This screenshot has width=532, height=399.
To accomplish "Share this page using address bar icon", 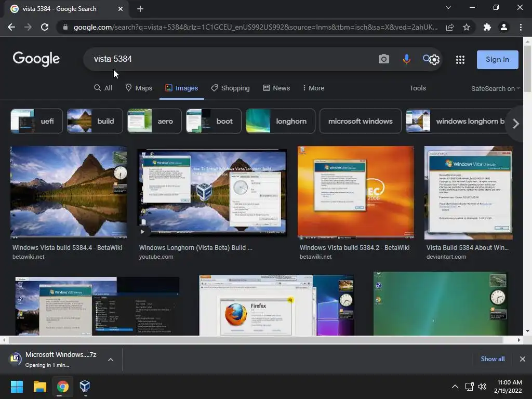I will pyautogui.click(x=450, y=27).
